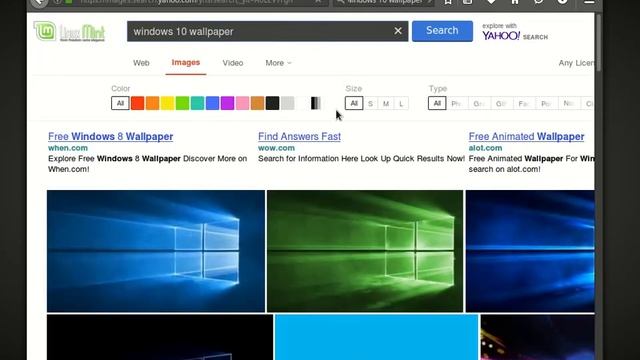
Task: Open the blue Windows 10 wallpaper thumbnail
Action: point(156,251)
